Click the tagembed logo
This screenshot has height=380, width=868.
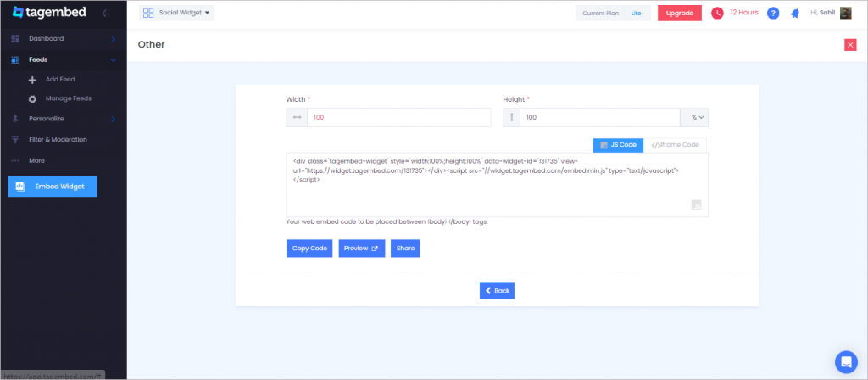click(x=50, y=12)
